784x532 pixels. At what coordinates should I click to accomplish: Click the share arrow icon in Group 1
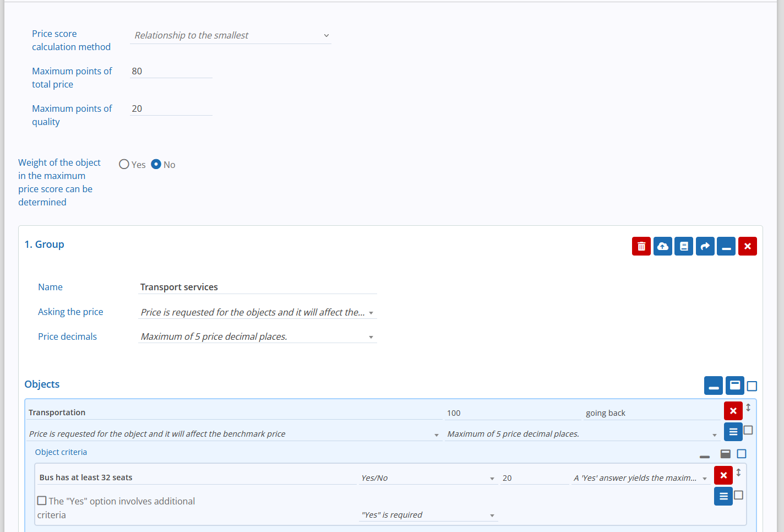coord(705,246)
